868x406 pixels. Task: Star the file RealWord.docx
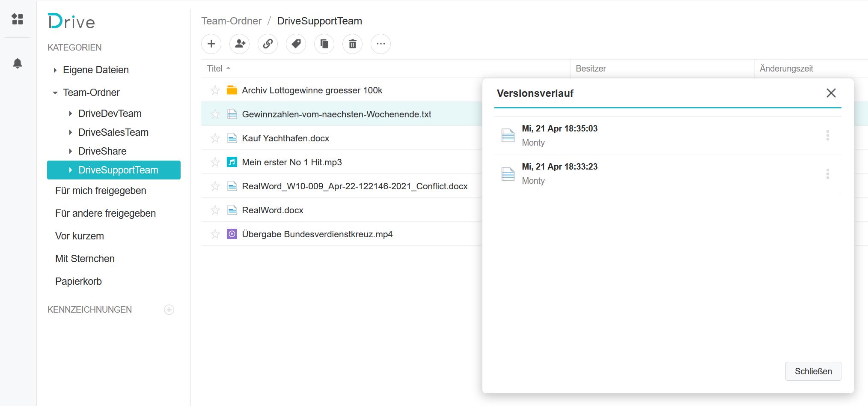[215, 210]
